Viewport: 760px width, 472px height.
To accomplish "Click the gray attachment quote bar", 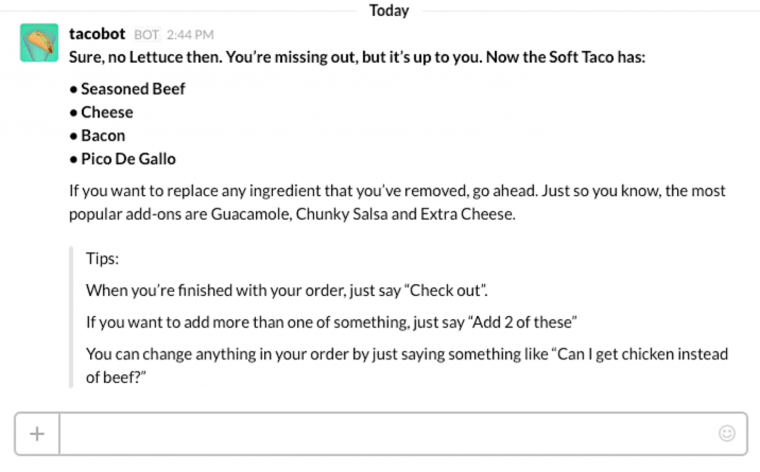I will (71, 317).
